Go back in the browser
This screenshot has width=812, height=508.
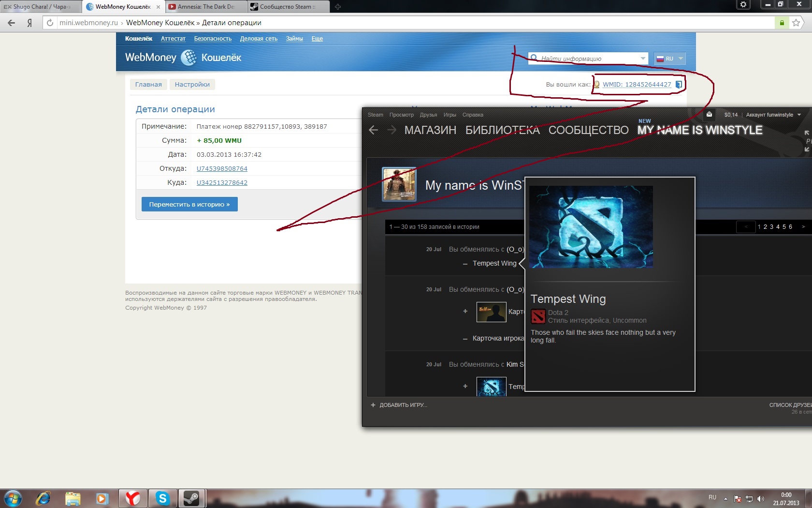coord(12,23)
